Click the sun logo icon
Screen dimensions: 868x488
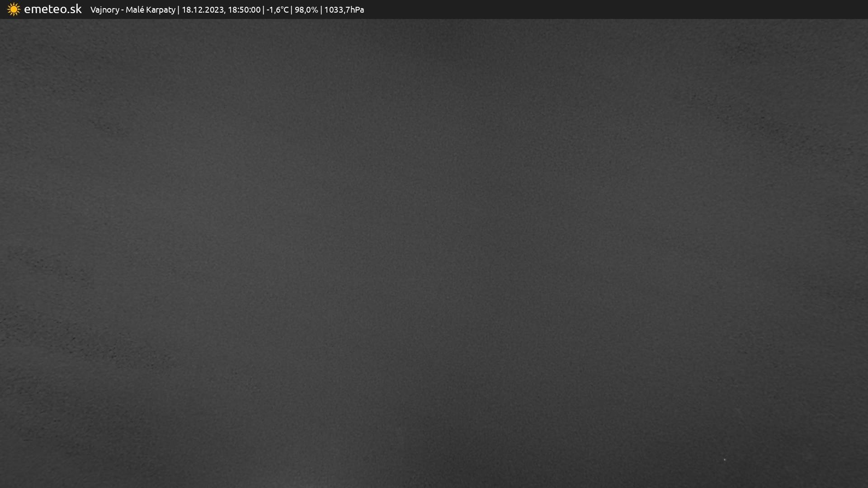tap(14, 9)
